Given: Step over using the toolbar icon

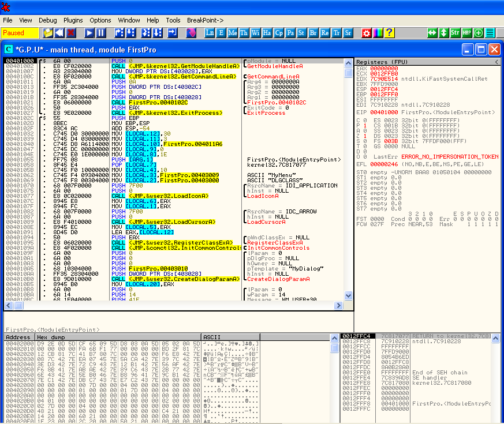Looking at the screenshot, I should pos(131,33).
